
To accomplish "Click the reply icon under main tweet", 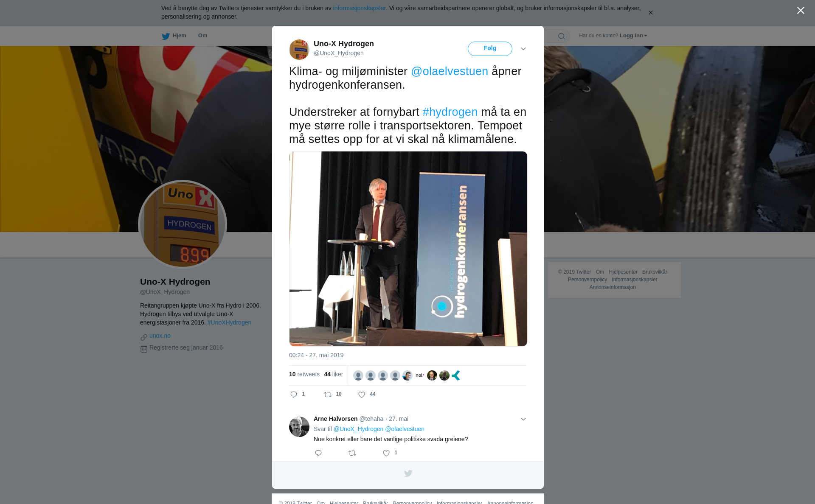I will point(294,395).
